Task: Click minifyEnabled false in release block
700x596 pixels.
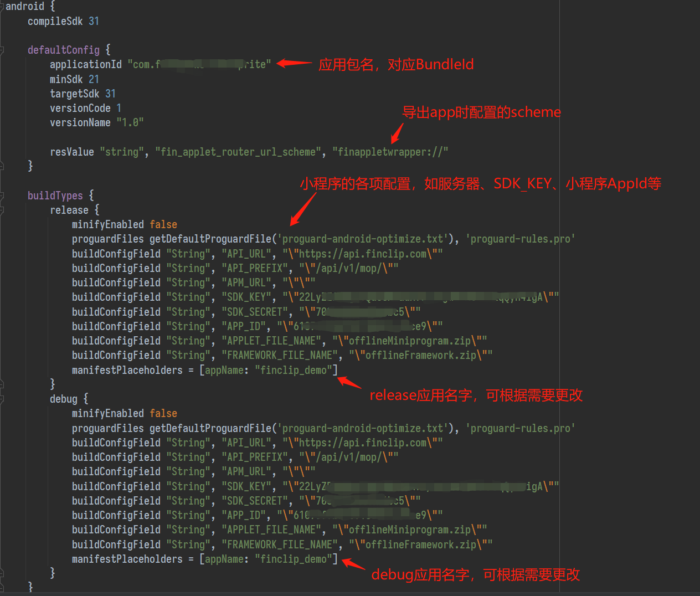Action: 163,224
